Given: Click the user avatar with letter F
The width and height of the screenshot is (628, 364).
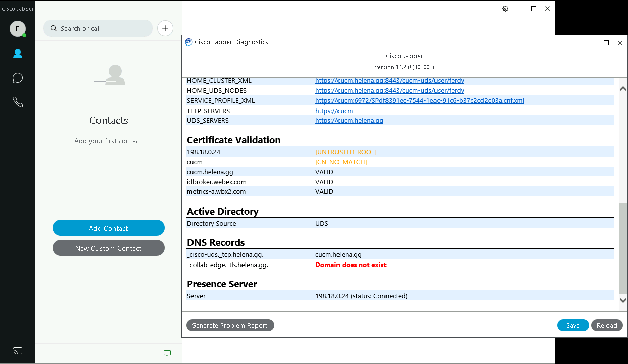Looking at the screenshot, I should (17, 29).
